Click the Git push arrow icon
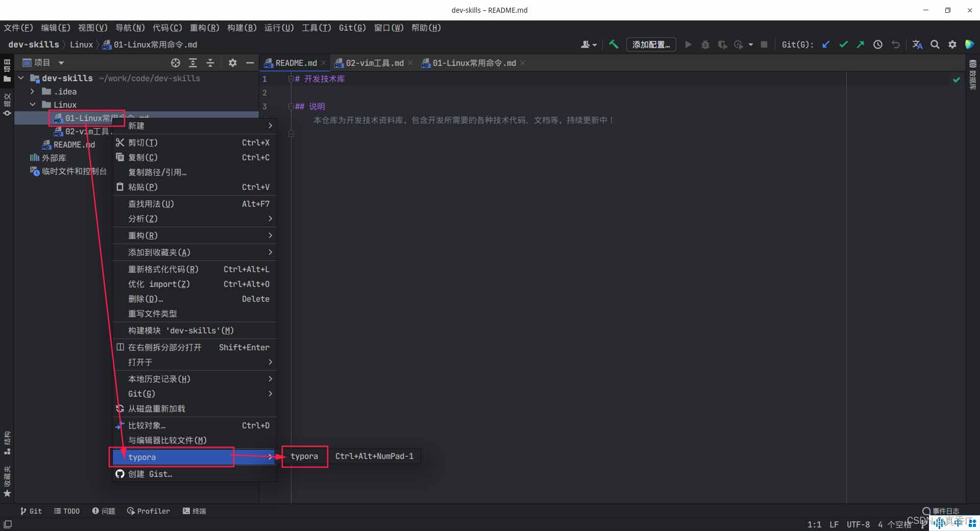This screenshot has height=531, width=980. tap(861, 44)
